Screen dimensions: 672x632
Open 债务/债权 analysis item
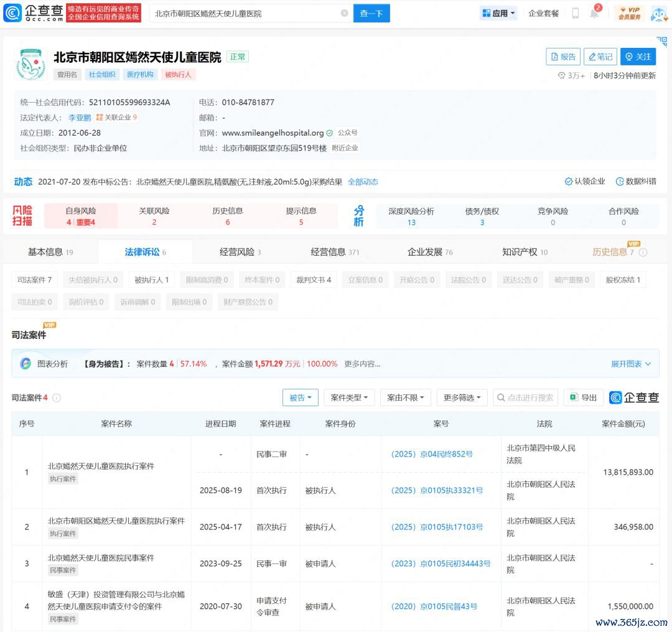click(x=482, y=216)
